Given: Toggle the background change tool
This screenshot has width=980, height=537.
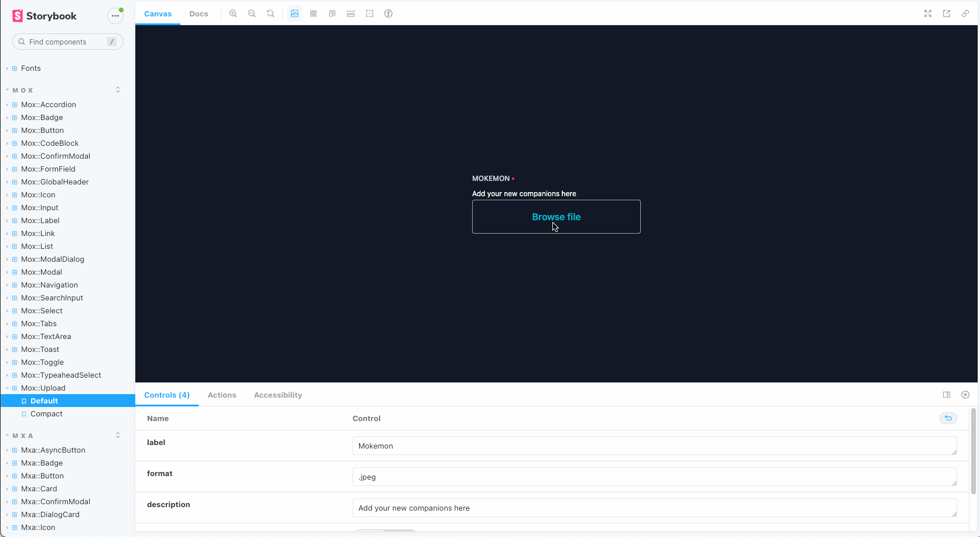Looking at the screenshot, I should click(295, 13).
